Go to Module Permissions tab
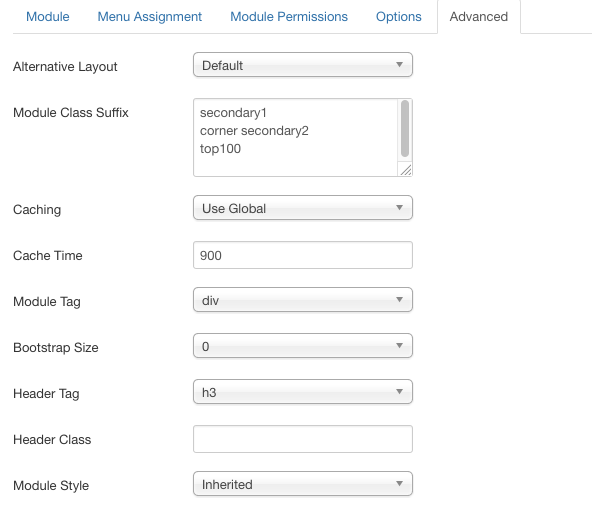592x515 pixels. point(289,17)
